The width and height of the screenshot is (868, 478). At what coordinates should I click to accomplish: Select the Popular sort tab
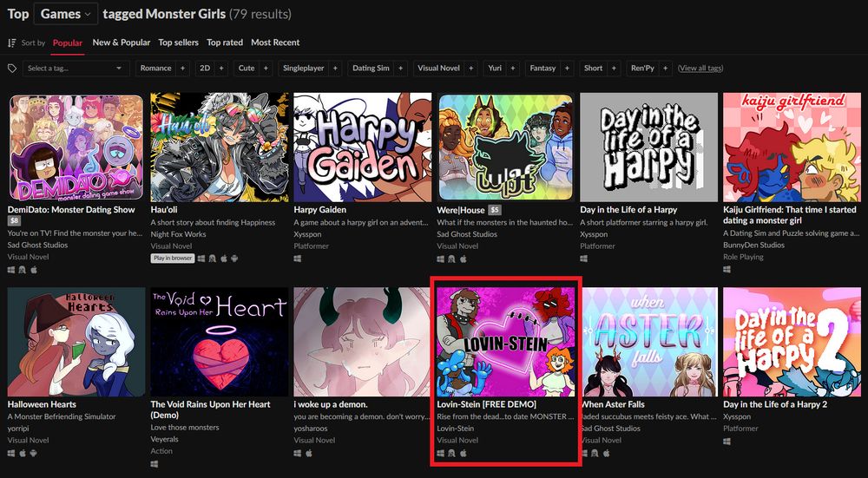pos(68,43)
